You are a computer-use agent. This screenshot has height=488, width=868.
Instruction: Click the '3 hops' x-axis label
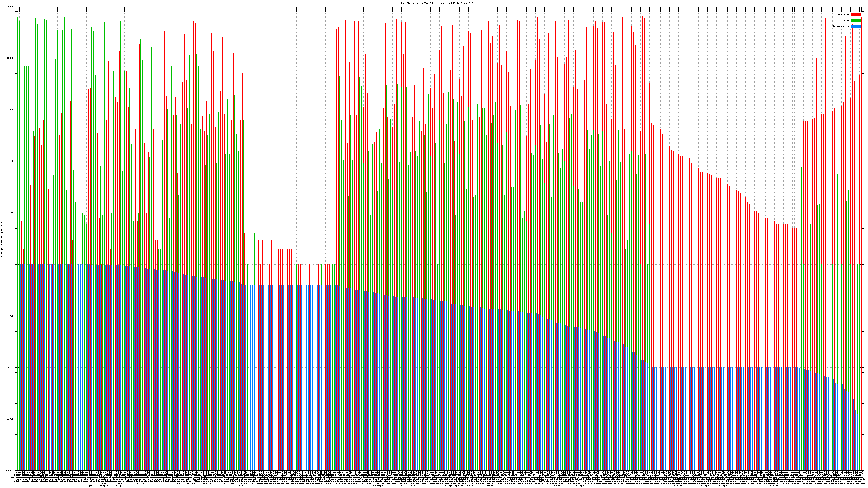tap(580, 486)
